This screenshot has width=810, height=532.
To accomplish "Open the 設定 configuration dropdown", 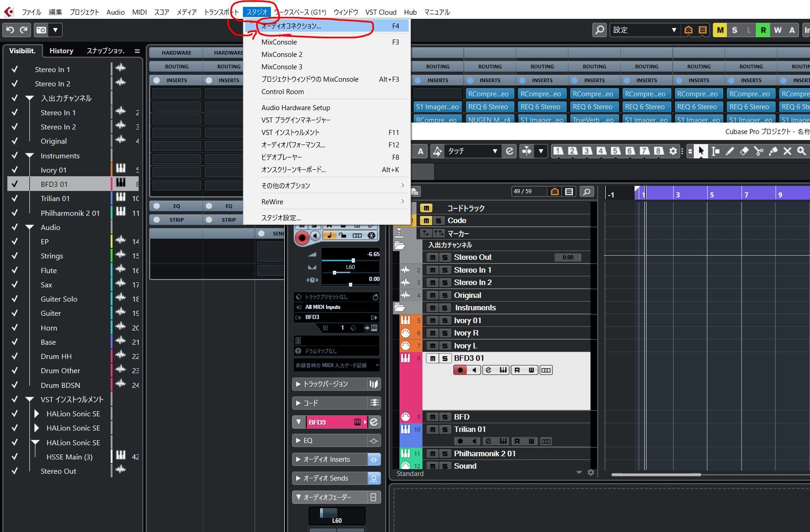I will [x=645, y=30].
